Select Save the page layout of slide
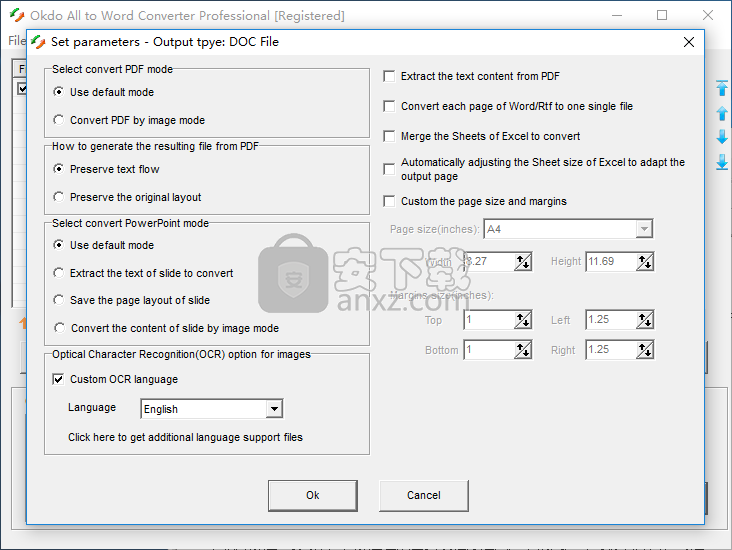 58,300
